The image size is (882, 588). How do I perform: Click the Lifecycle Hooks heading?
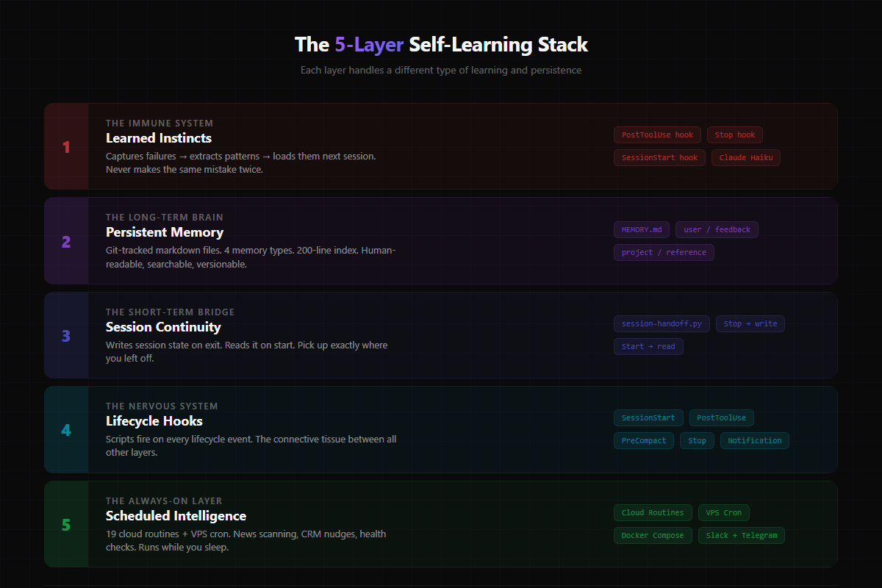(154, 421)
